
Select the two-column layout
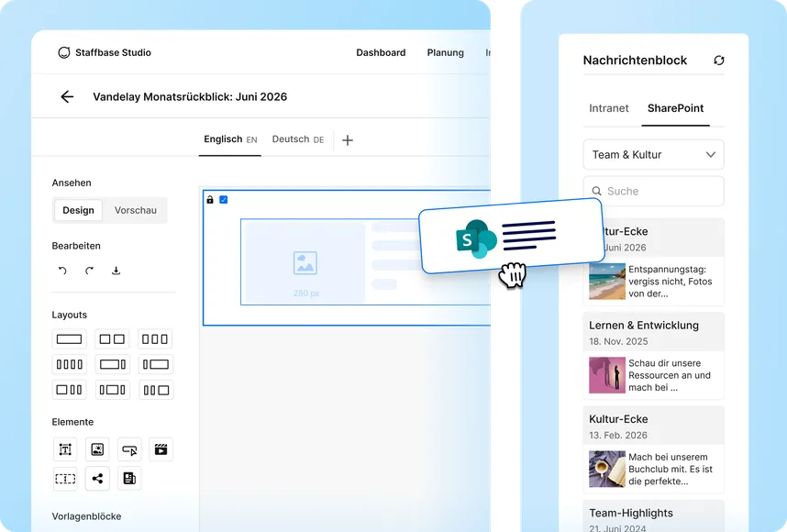113,339
